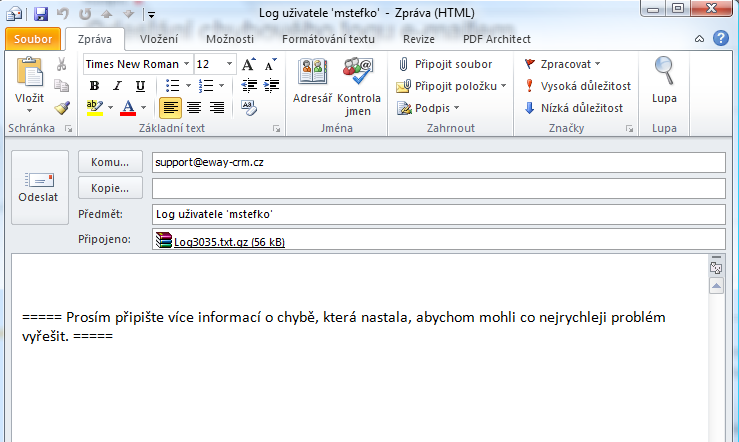Open Zpracovat follow-up flag dropdown
This screenshot has height=442, width=739.
562,64
